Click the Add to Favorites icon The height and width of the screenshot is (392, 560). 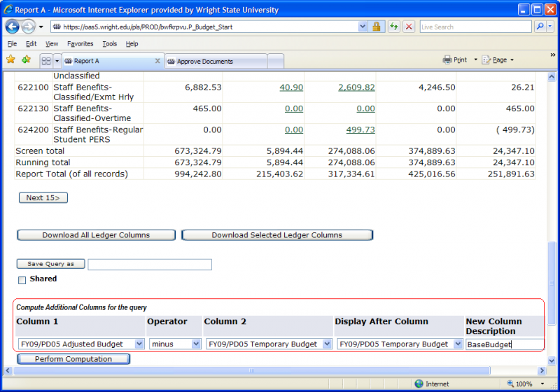pyautogui.click(x=26, y=60)
